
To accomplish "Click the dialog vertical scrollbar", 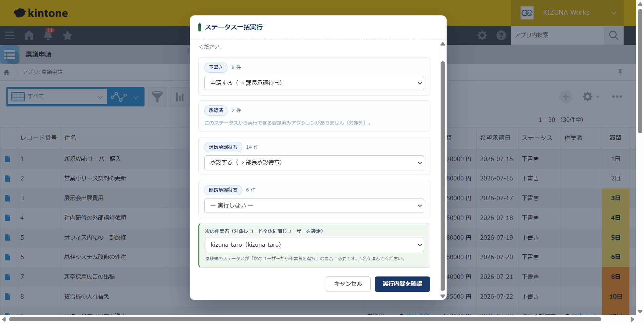I will pyautogui.click(x=443, y=176).
